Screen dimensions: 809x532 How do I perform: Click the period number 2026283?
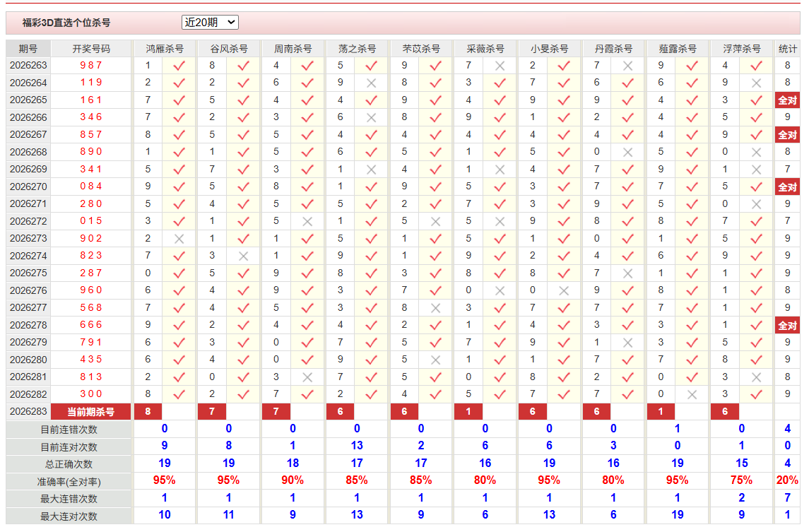click(x=28, y=412)
